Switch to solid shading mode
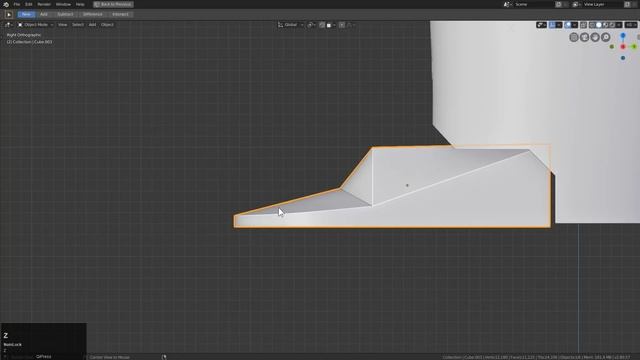 click(x=599, y=25)
